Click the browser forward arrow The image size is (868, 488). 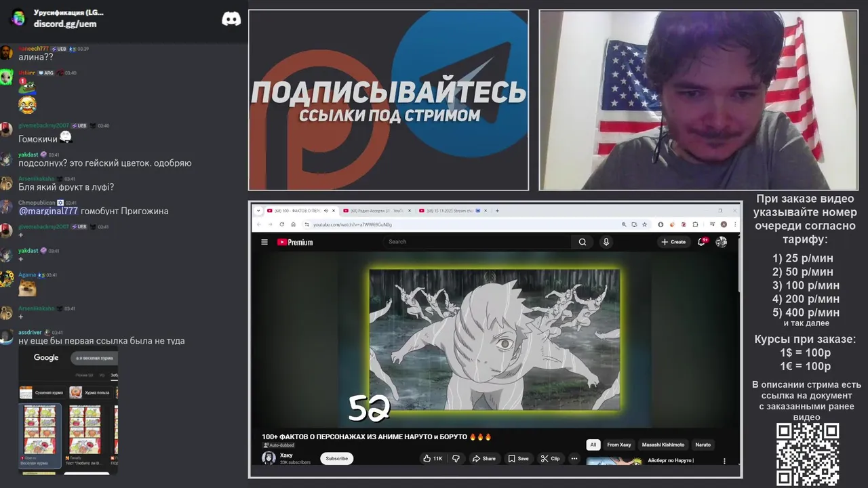pyautogui.click(x=270, y=224)
